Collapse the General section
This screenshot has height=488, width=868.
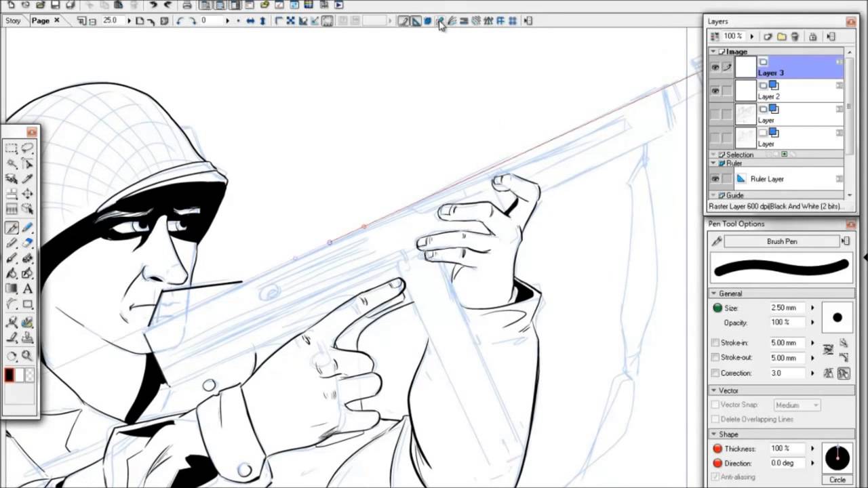[713, 293]
